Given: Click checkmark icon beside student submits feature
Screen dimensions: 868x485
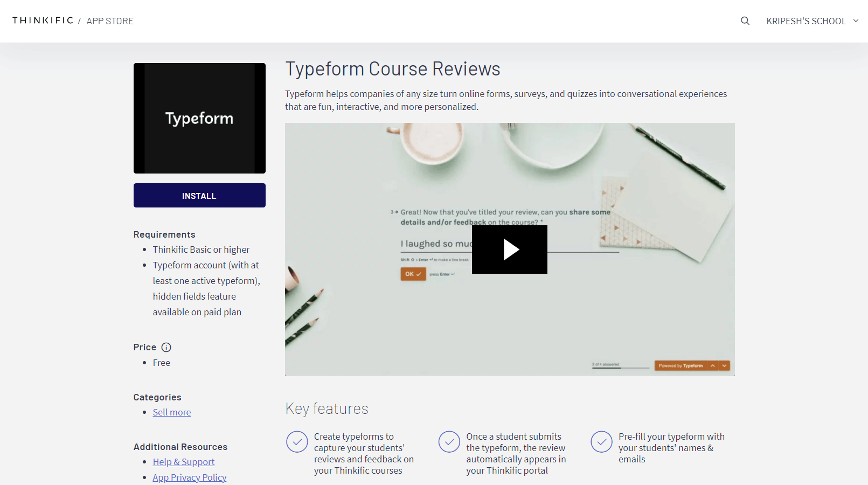Looking at the screenshot, I should [x=449, y=442].
